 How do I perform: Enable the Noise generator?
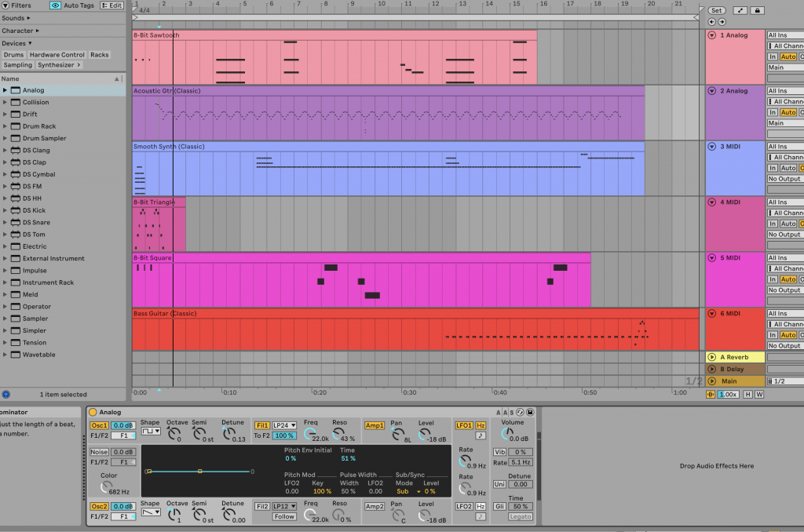pos(99,452)
